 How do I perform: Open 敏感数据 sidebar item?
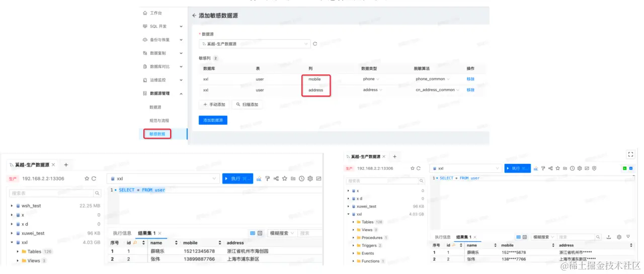click(x=157, y=134)
